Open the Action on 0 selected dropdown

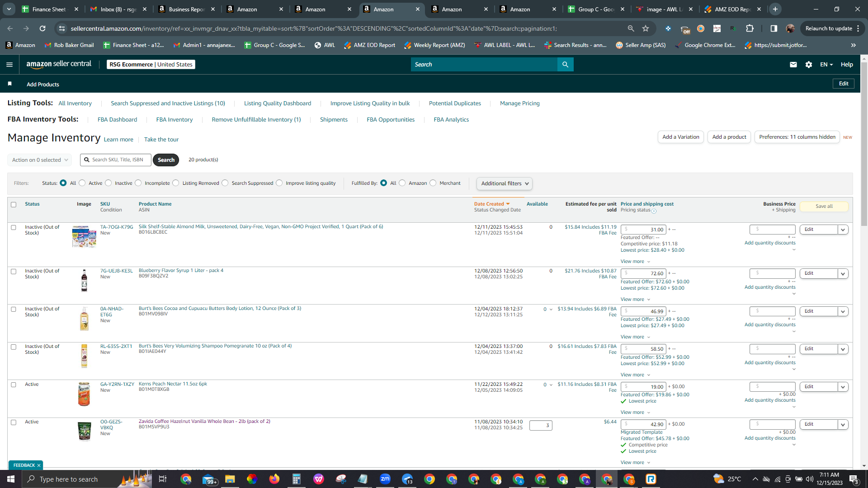[x=40, y=160]
